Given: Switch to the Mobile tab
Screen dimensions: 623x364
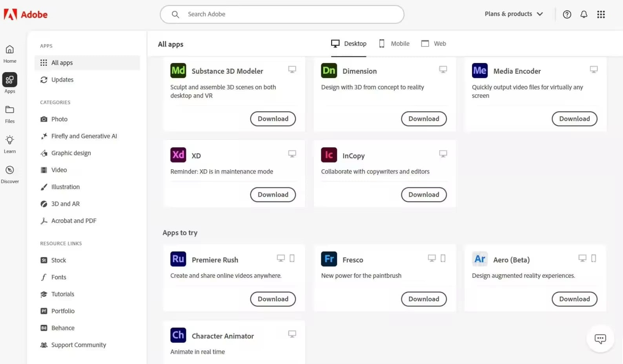Looking at the screenshot, I should coord(394,43).
